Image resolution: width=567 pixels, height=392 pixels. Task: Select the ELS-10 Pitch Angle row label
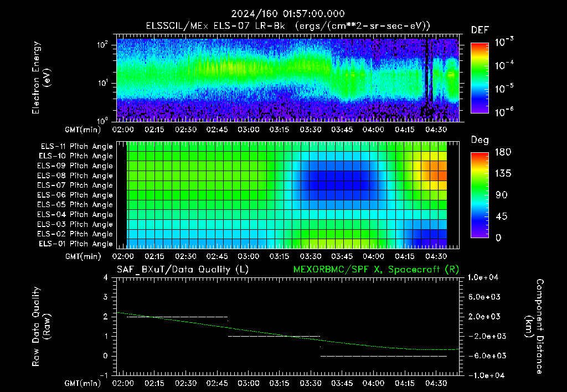76,156
